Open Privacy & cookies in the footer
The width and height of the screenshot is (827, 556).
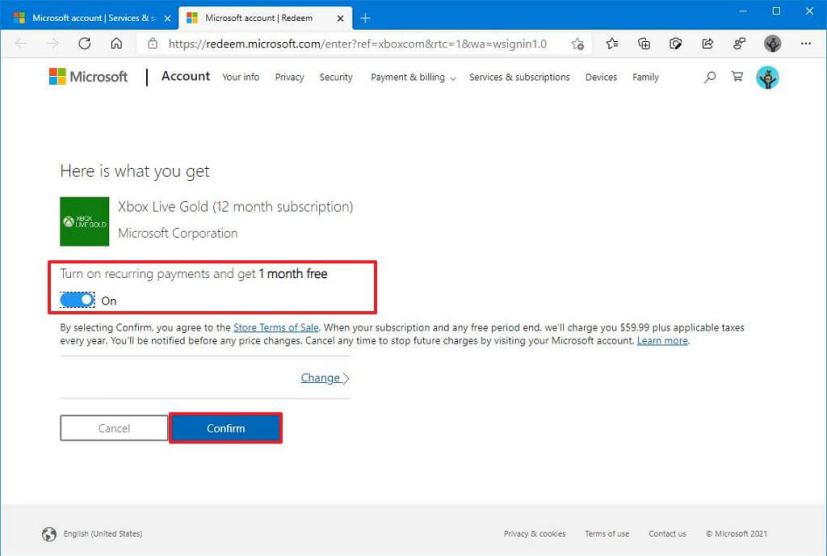pos(534,534)
